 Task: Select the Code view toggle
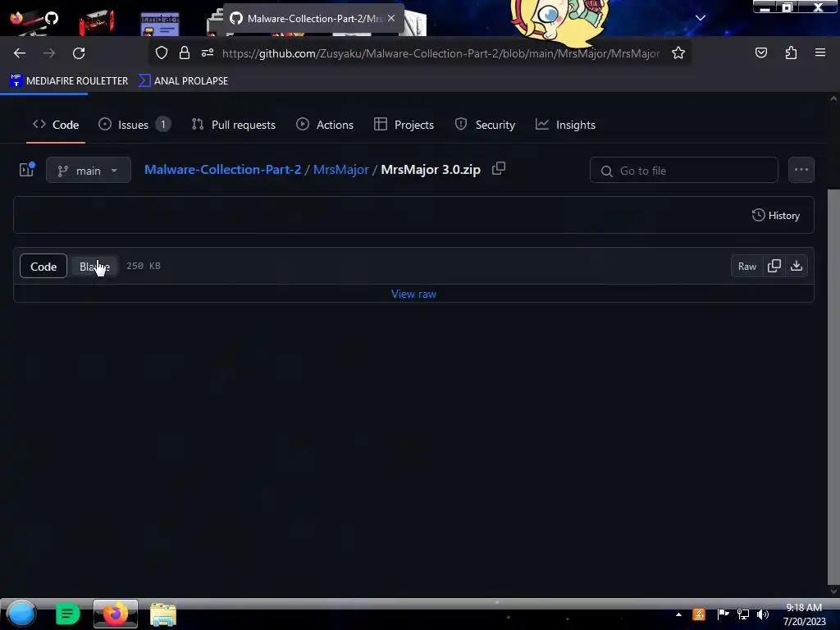click(43, 267)
